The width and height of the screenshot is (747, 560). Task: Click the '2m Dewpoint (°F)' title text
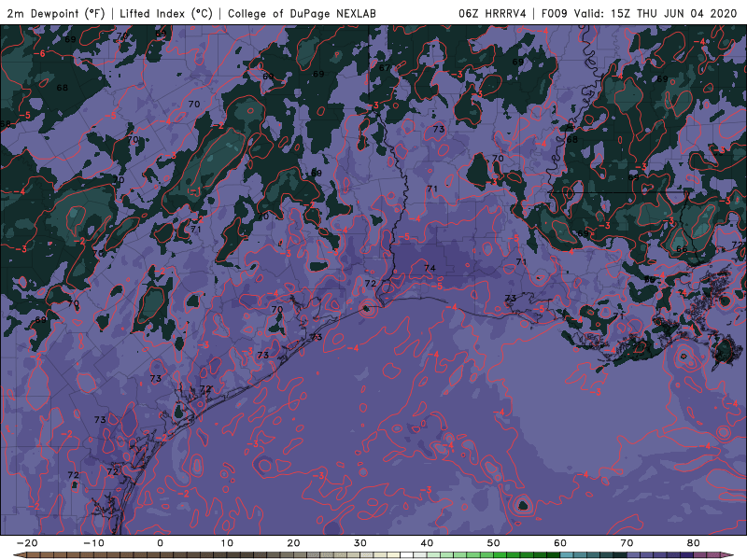coord(56,14)
